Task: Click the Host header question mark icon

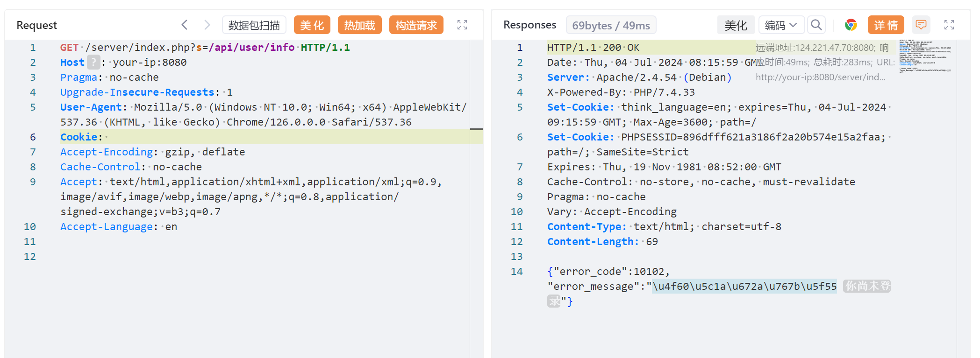Action: pyautogui.click(x=93, y=62)
